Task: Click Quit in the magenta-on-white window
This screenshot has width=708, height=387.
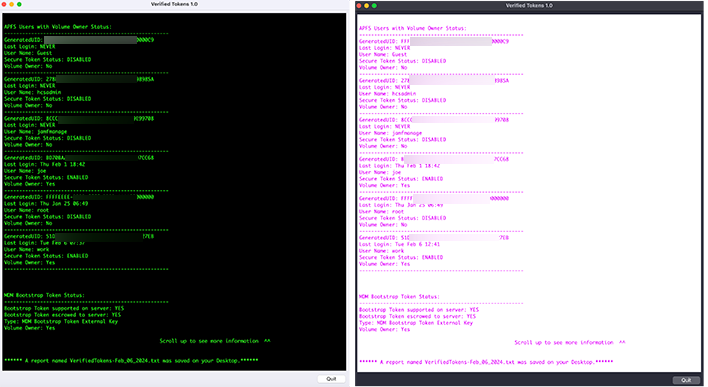Action: coord(686,380)
